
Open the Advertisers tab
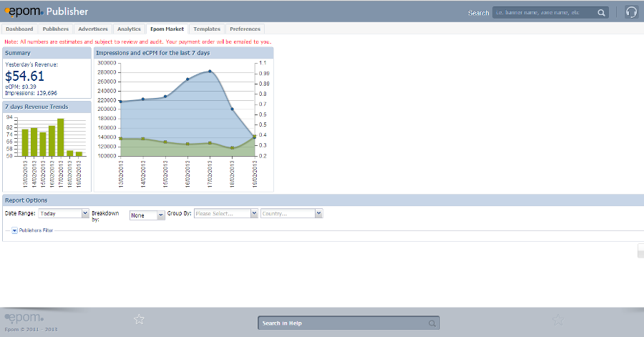93,29
